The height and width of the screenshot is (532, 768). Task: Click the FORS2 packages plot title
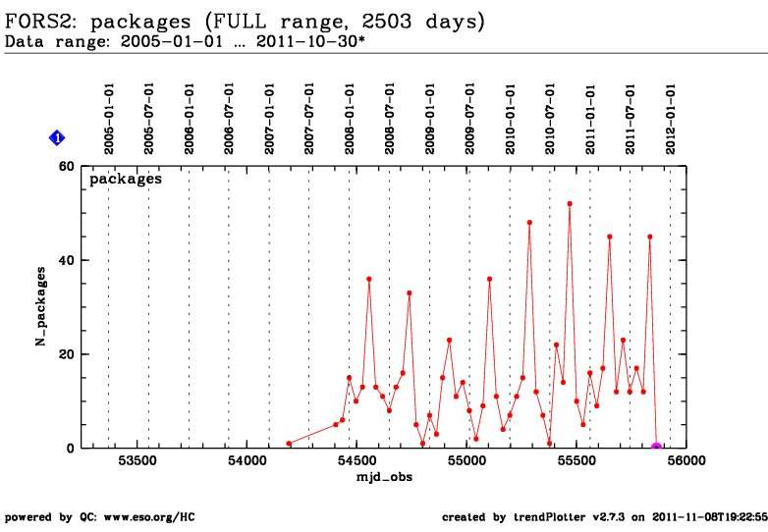click(x=246, y=22)
